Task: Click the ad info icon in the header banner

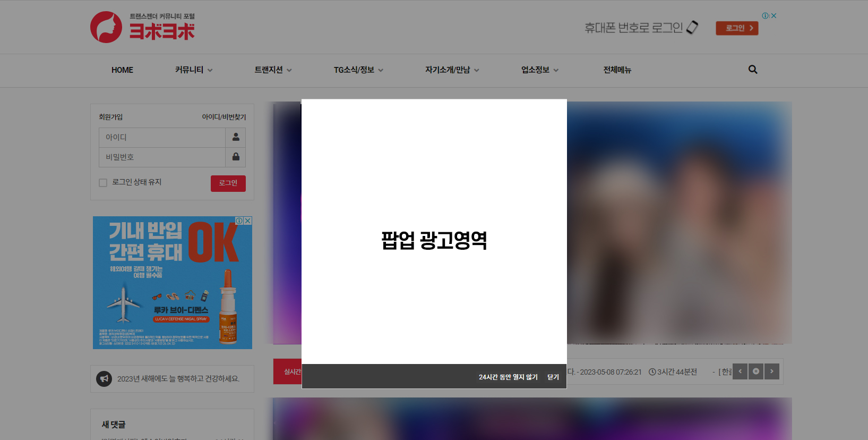Action: (765, 16)
